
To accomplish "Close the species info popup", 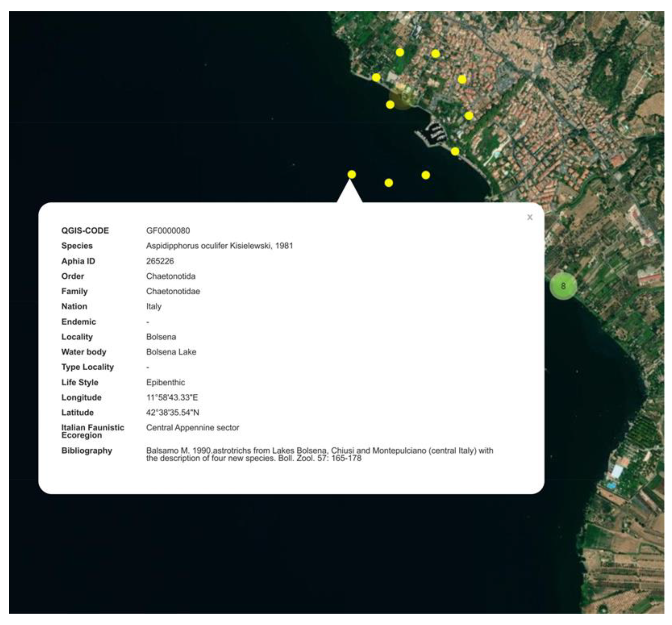I will pos(530,217).
